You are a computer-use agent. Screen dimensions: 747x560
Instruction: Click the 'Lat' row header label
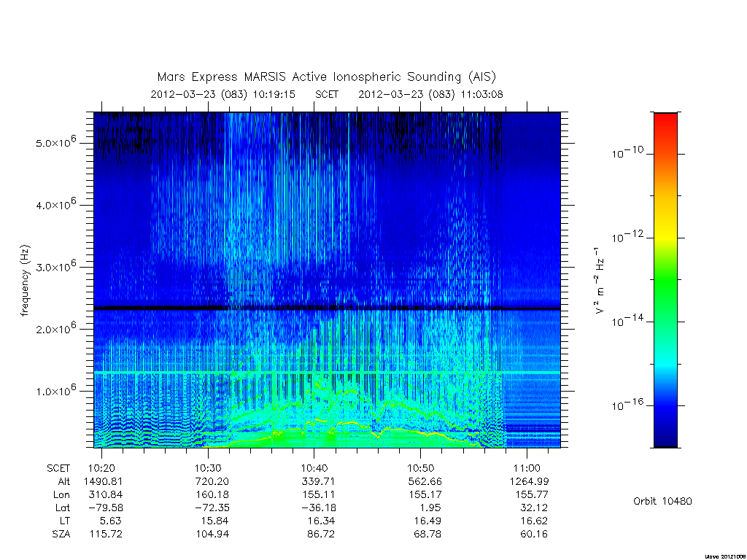coord(63,507)
